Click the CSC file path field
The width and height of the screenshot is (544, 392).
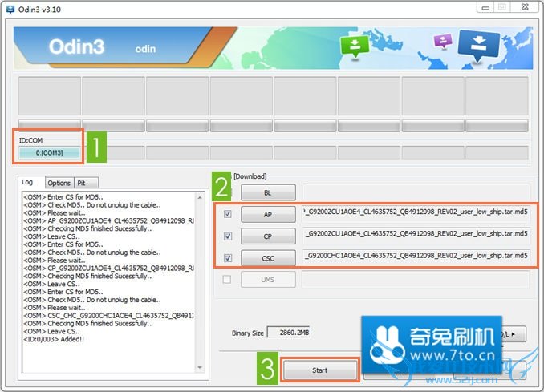416,256
